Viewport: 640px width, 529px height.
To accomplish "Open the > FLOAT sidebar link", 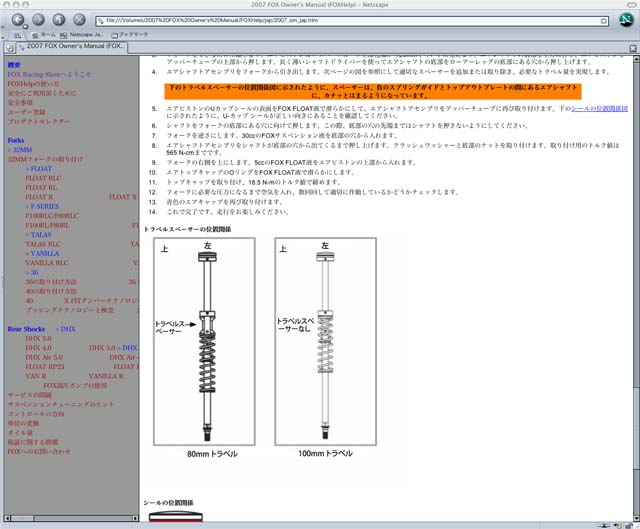I will [38, 169].
